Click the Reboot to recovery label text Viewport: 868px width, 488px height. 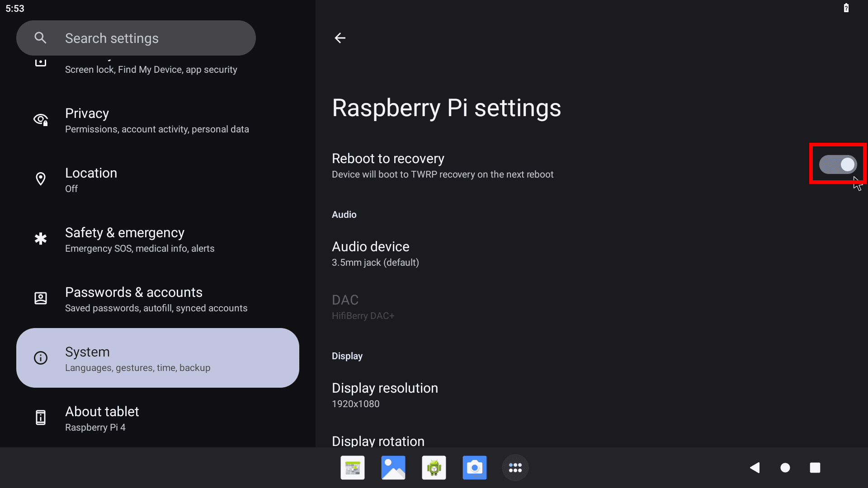pos(388,159)
